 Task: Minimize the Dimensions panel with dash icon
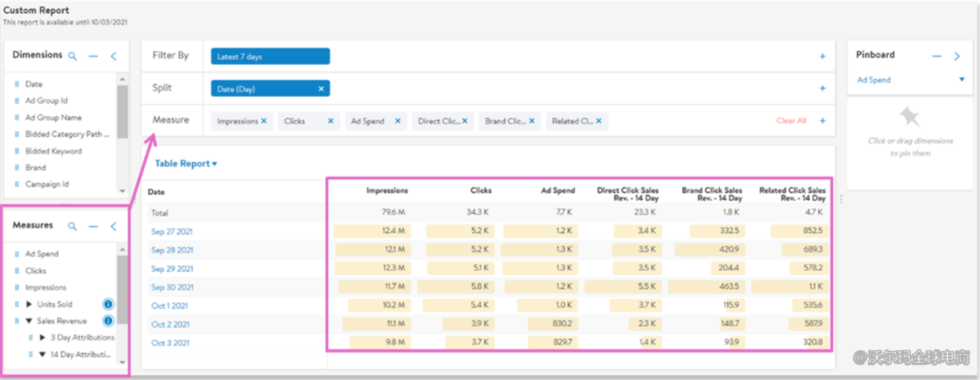[x=93, y=56]
